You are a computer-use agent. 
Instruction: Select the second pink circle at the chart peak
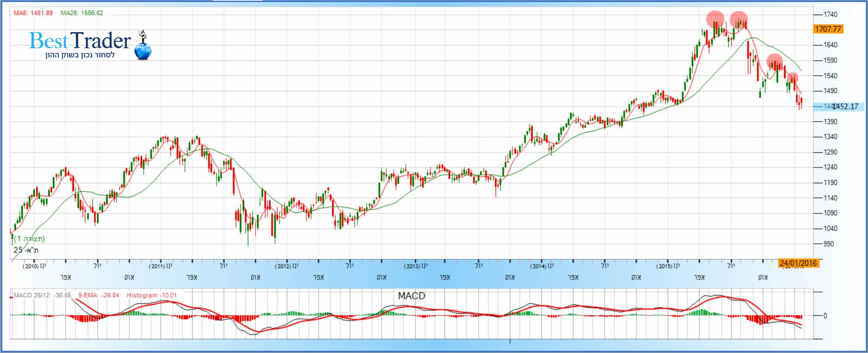point(739,20)
